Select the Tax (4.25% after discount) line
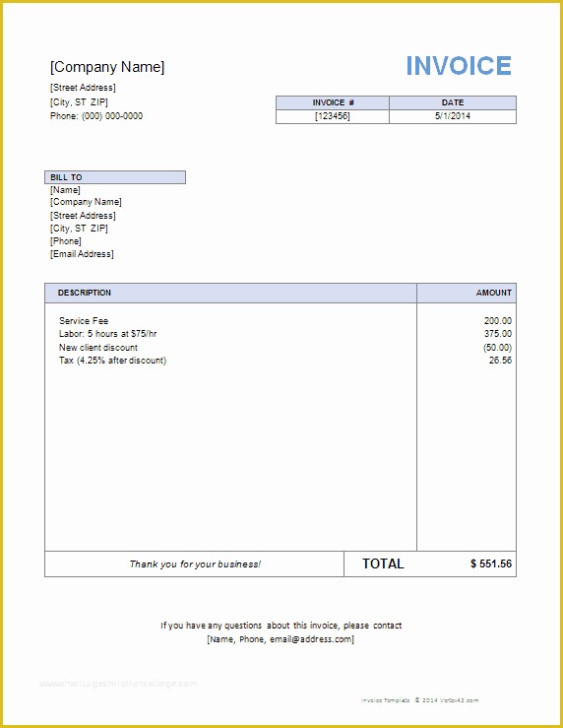 112,361
